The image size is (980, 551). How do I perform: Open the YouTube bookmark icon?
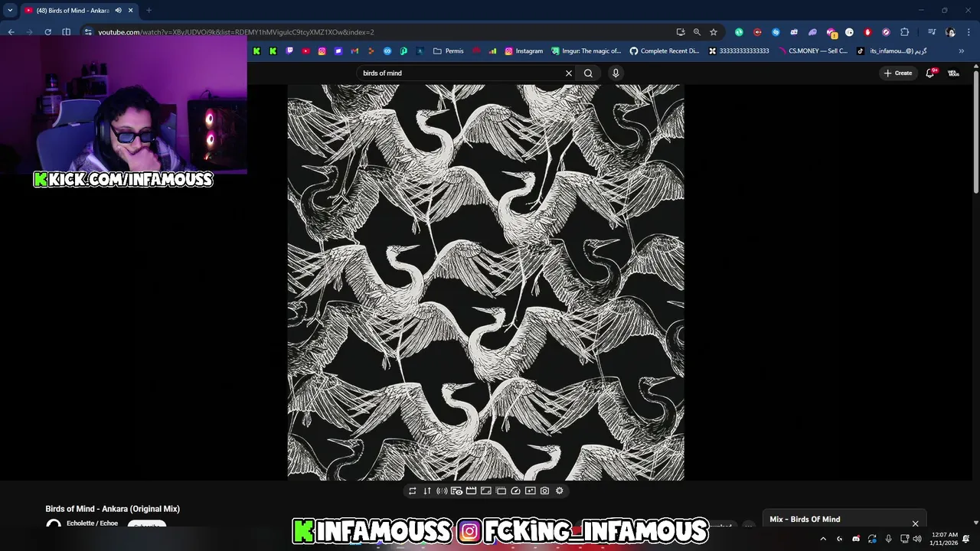(305, 51)
